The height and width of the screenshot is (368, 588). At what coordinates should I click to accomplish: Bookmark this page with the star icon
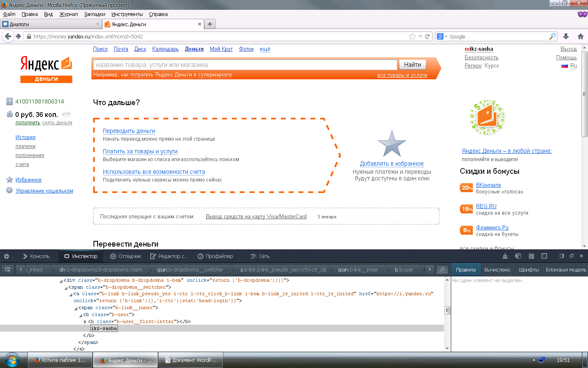[412, 36]
